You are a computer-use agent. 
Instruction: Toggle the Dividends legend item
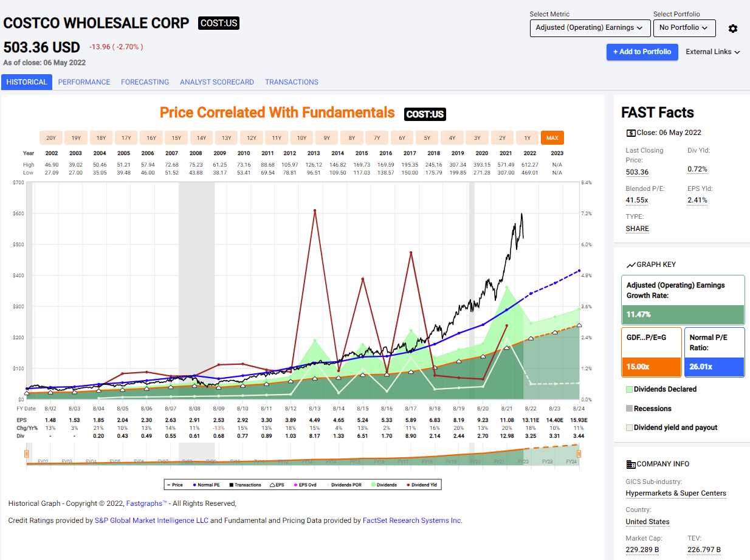pyautogui.click(x=372, y=485)
